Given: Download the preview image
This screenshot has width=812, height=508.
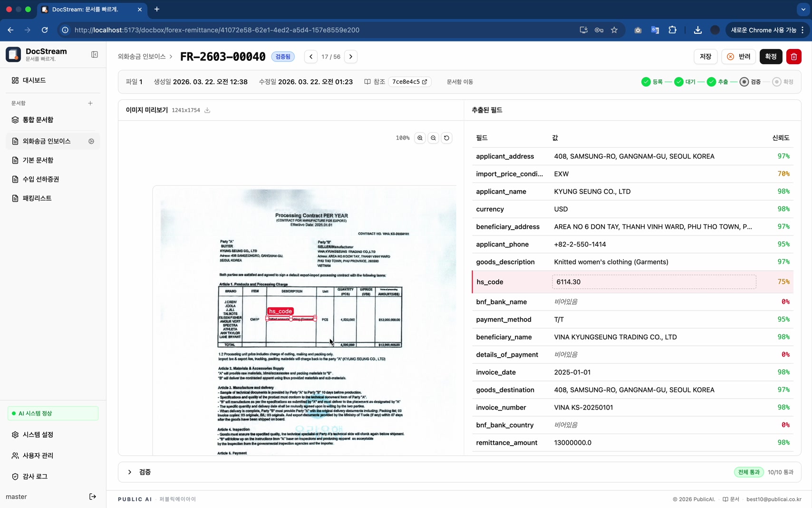Looking at the screenshot, I should 207,110.
